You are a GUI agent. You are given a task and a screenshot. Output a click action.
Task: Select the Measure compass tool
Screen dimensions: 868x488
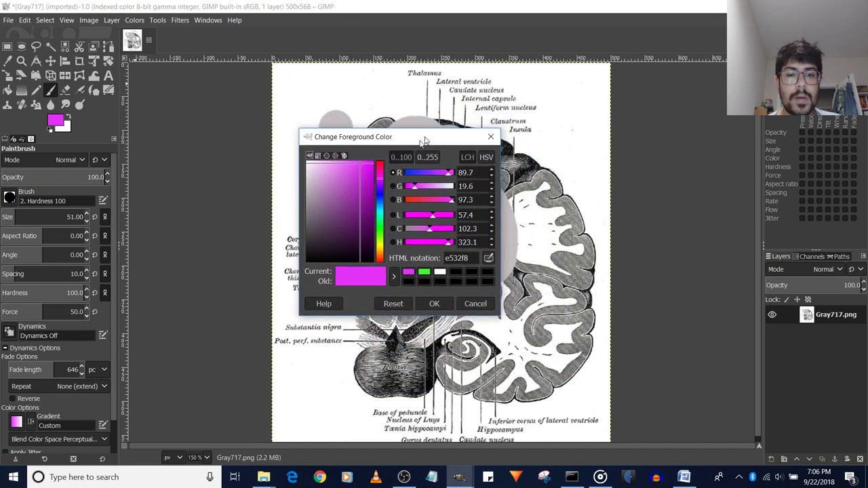tap(36, 61)
